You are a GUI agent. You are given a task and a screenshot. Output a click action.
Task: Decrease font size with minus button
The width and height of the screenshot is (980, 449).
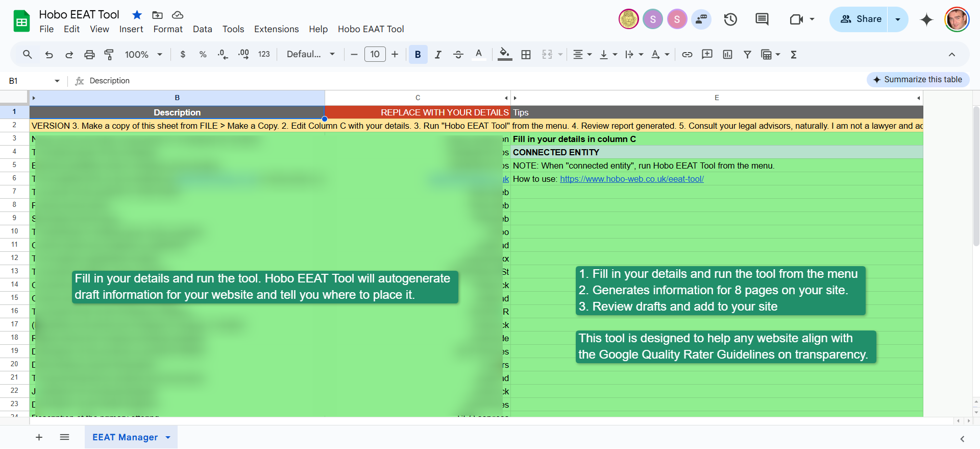pyautogui.click(x=354, y=54)
